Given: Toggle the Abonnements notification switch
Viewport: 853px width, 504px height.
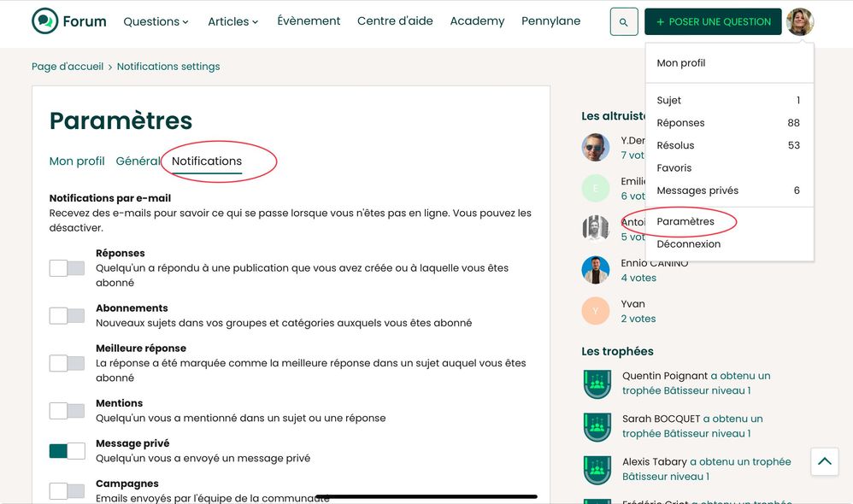Looking at the screenshot, I should coord(67,316).
